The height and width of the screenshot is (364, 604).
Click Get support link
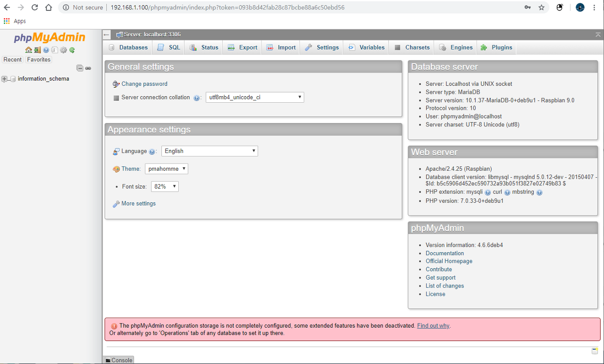[x=441, y=278]
